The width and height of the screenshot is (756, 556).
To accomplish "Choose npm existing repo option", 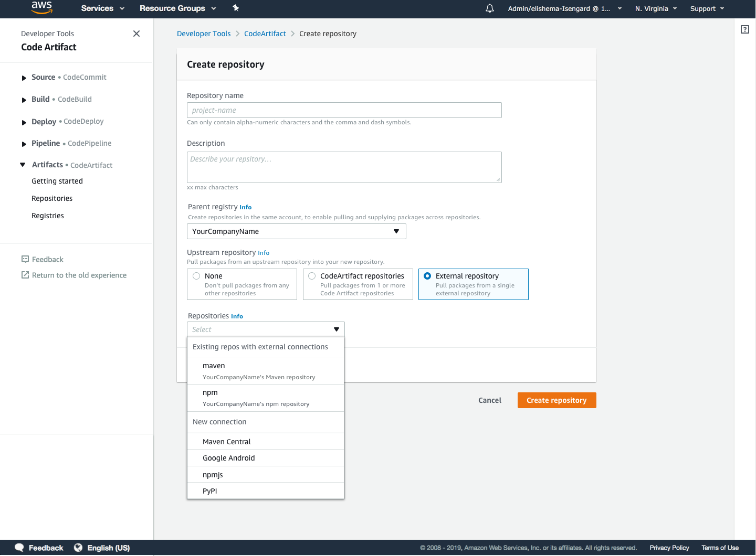I will 266,398.
